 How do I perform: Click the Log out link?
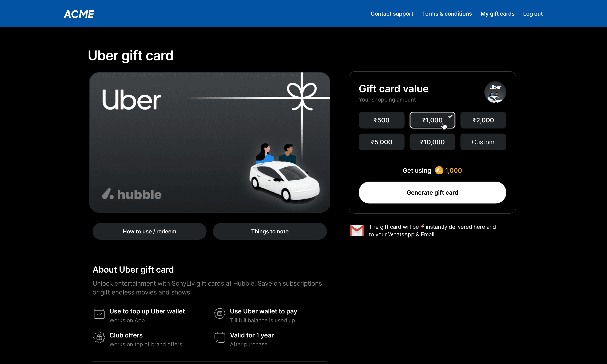tap(532, 14)
